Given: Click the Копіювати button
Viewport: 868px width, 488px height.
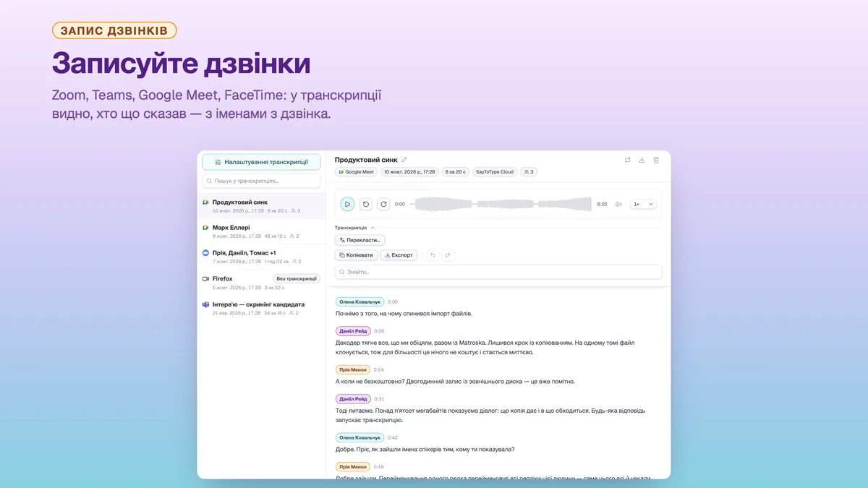Looking at the screenshot, I should pyautogui.click(x=356, y=255).
